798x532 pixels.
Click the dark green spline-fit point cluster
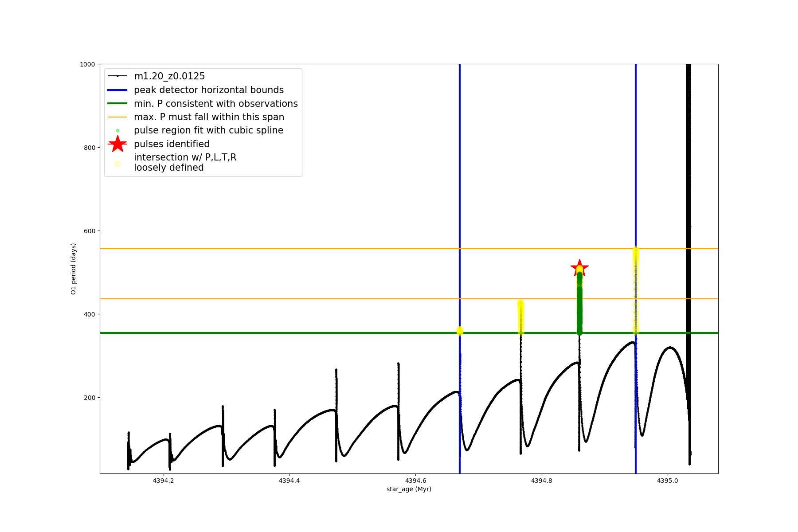pyautogui.click(x=579, y=306)
